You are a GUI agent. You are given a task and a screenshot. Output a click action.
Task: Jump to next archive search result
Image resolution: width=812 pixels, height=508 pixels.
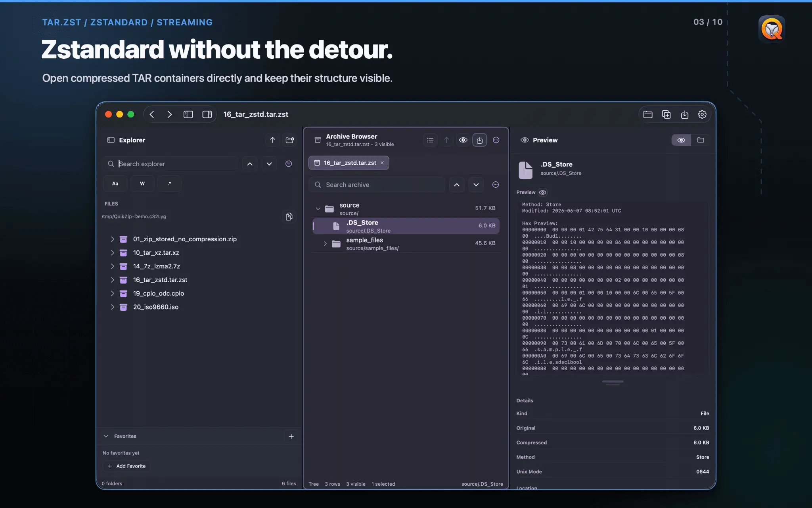pos(476,185)
